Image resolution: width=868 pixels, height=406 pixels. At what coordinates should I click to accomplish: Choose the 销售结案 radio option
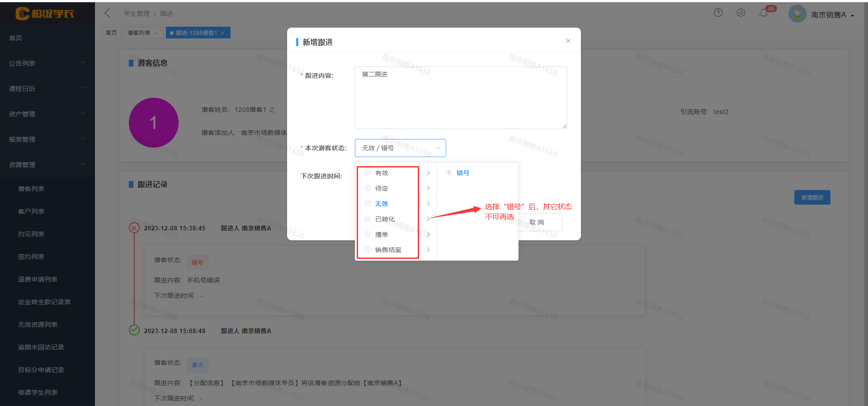coord(368,250)
